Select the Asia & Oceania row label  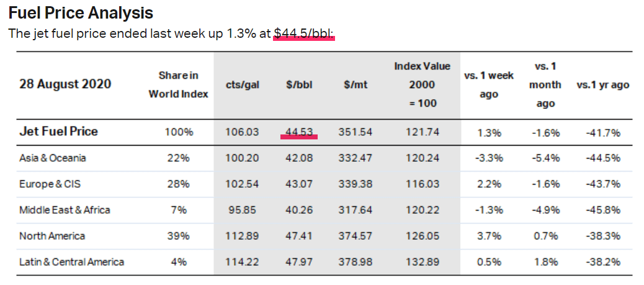pyautogui.click(x=53, y=158)
